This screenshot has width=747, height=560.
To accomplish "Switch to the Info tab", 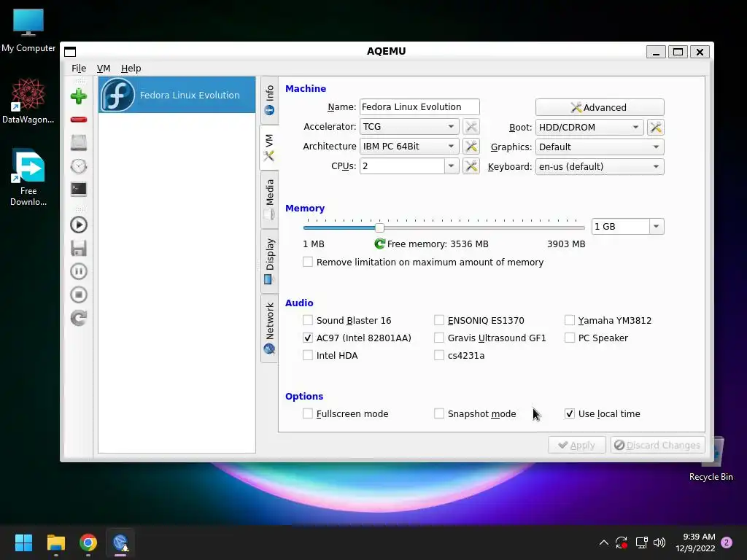I will click(x=269, y=99).
